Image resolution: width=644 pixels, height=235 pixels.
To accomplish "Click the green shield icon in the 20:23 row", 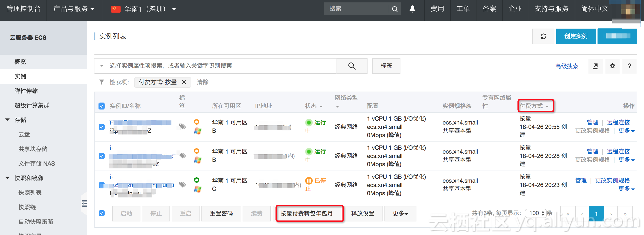I will point(197,180).
